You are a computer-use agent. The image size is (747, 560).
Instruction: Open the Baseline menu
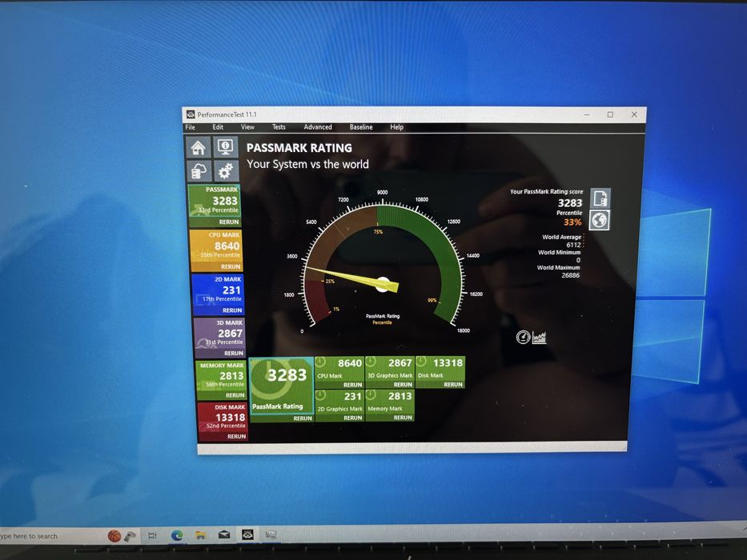[x=361, y=127]
